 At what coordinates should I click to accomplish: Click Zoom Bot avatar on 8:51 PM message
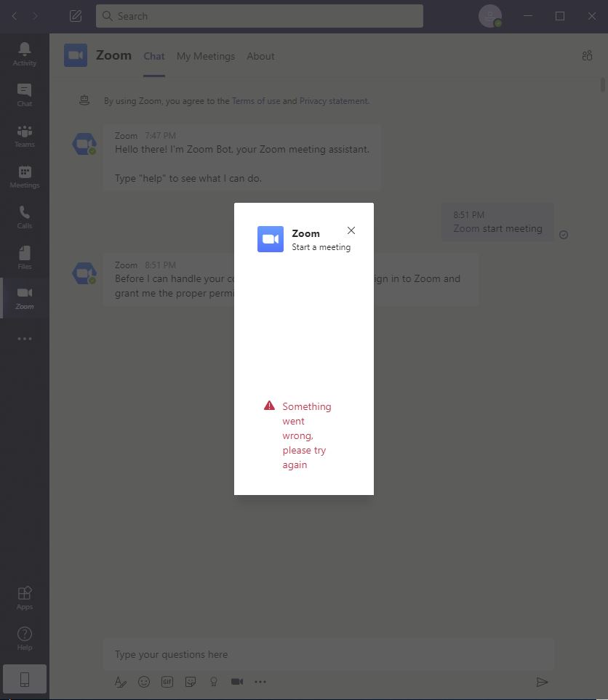84,273
